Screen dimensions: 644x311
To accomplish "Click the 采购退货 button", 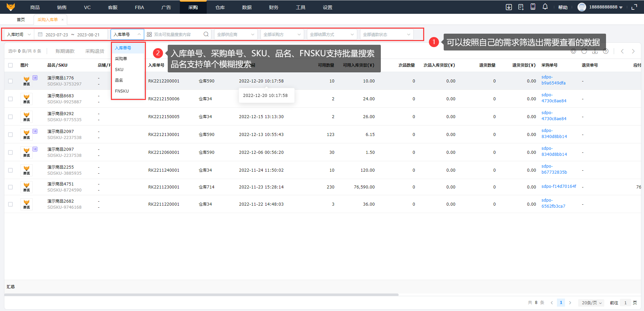I will pyautogui.click(x=94, y=51).
